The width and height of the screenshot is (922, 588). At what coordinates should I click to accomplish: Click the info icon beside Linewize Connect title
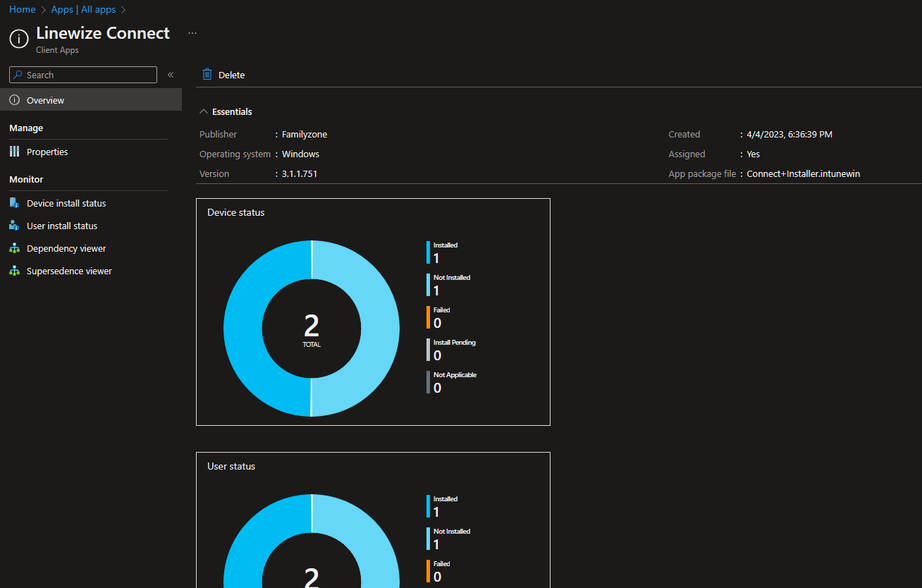coord(19,39)
